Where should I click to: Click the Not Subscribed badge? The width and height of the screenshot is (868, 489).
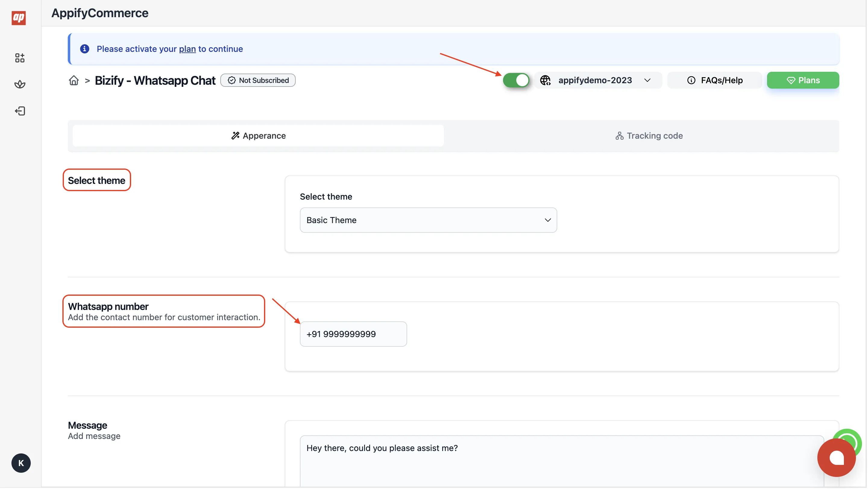tap(258, 80)
